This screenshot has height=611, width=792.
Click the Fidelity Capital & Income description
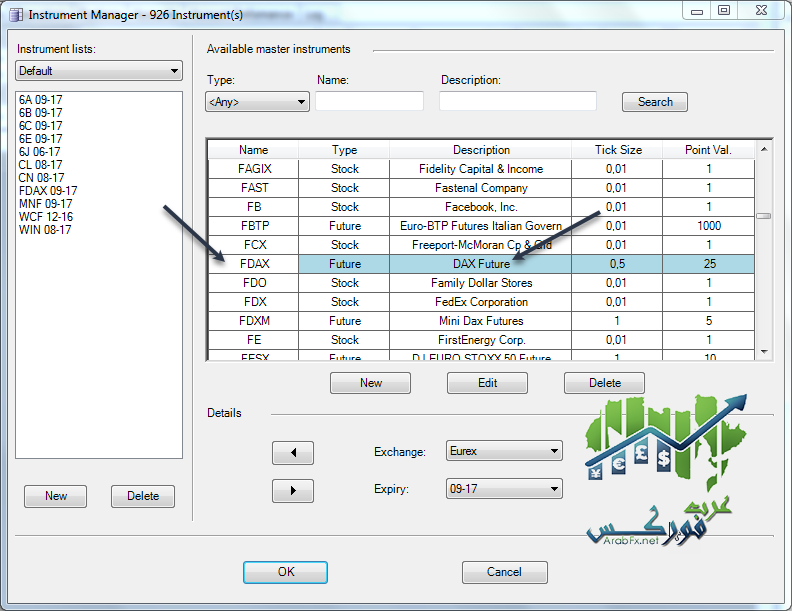click(x=481, y=169)
